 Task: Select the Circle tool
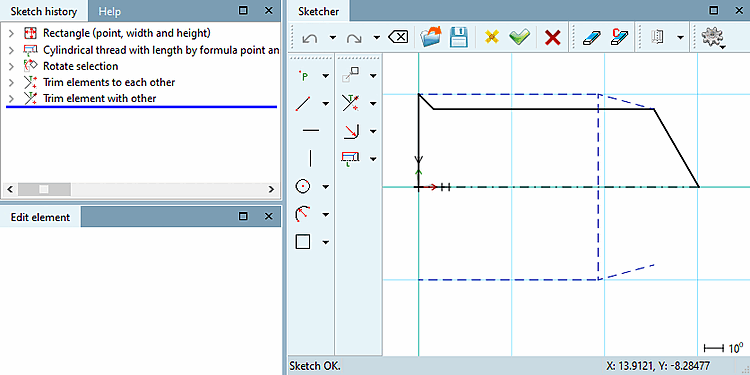coord(303,187)
